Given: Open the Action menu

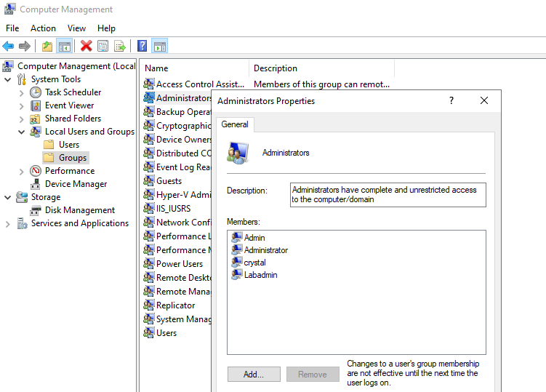Looking at the screenshot, I should 43,28.
